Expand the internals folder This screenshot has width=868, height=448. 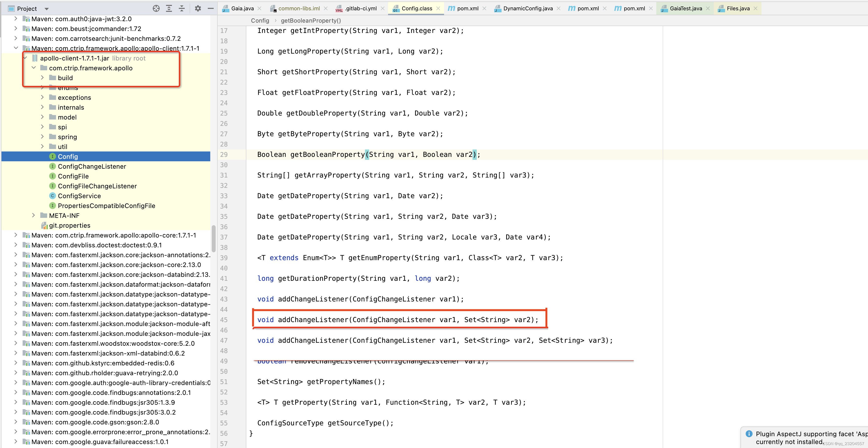42,107
